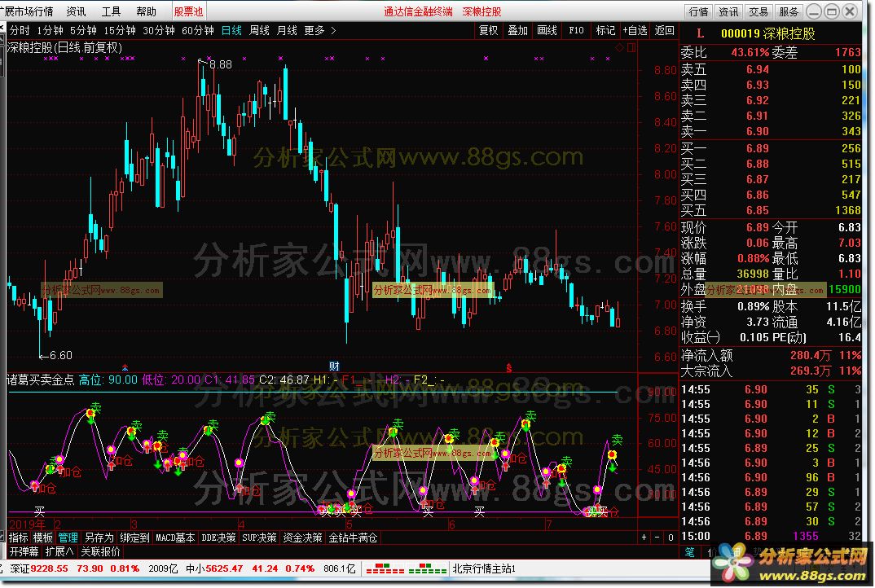
Task: Select the DDE决策 indicator
Action: (x=218, y=538)
